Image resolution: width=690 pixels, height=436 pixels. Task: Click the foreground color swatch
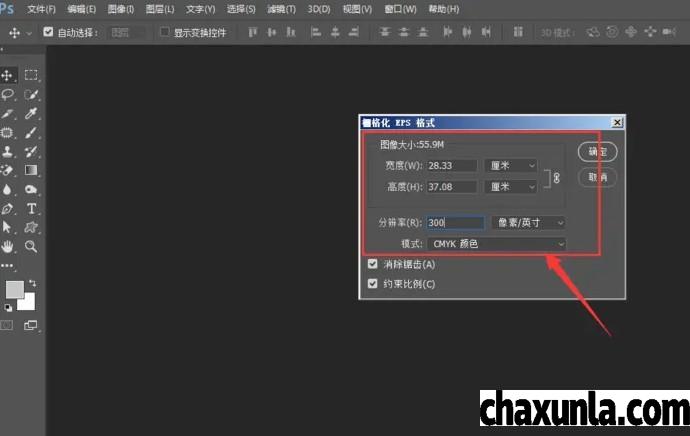14,289
